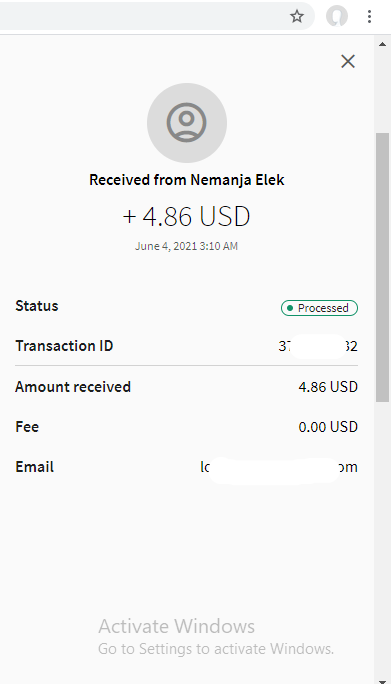This screenshot has width=391, height=684.
Task: Click the Processed status badge
Action: pyautogui.click(x=319, y=308)
